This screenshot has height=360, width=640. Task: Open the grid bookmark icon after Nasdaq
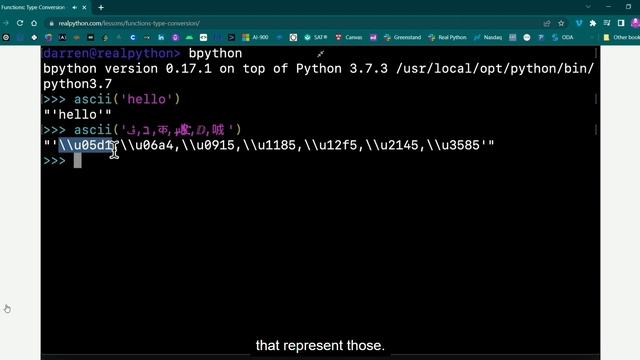(513, 37)
